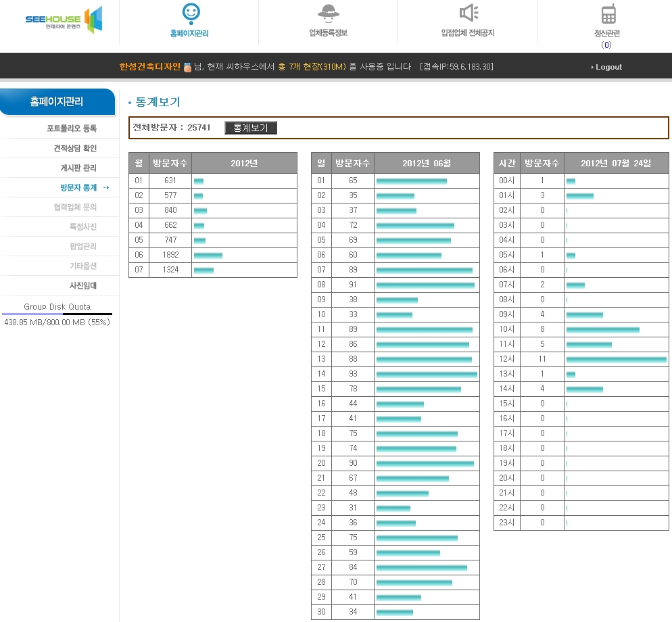The image size is (672, 622).
Task: Select 기타옵션 in sidebar
Action: [x=82, y=266]
